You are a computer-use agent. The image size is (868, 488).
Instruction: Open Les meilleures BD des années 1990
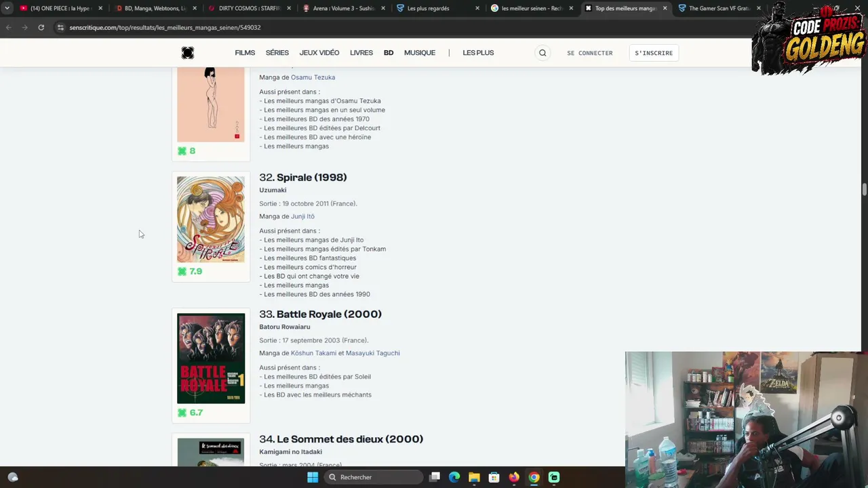coord(317,294)
